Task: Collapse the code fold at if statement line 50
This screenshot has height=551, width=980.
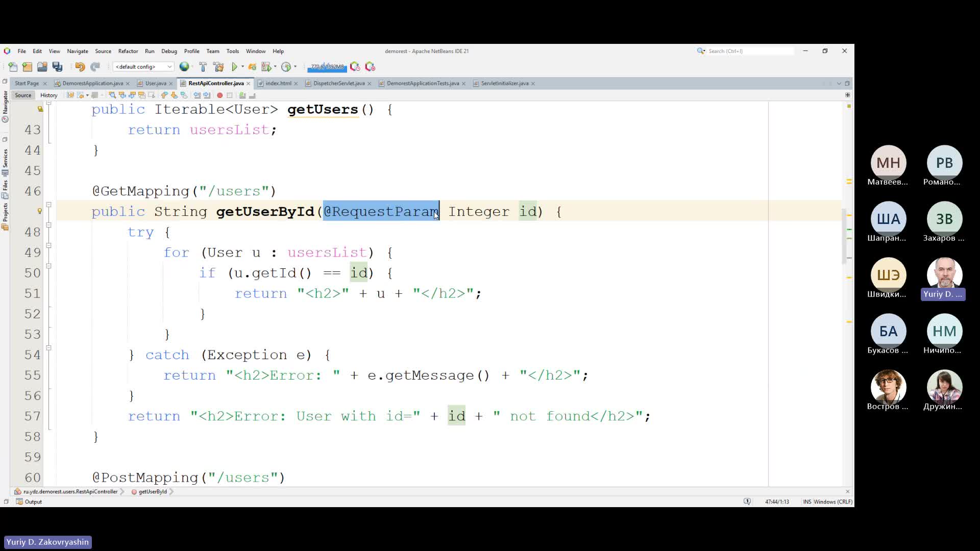Action: (x=49, y=266)
